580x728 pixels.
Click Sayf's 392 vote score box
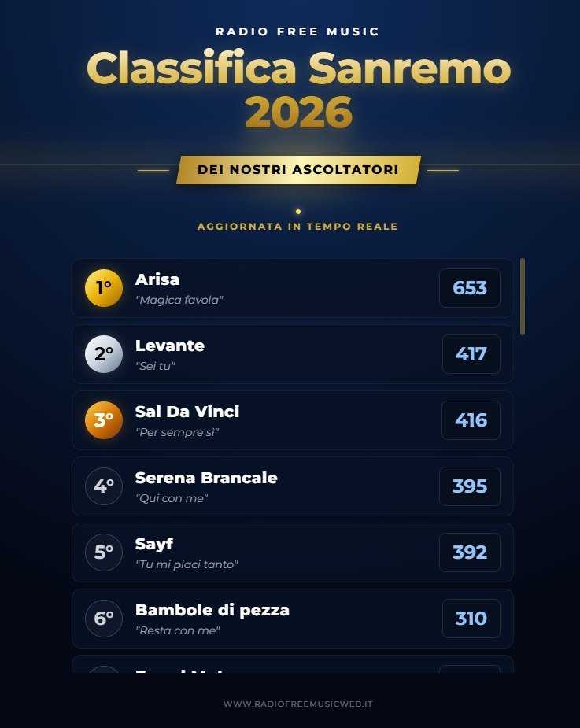coord(470,552)
